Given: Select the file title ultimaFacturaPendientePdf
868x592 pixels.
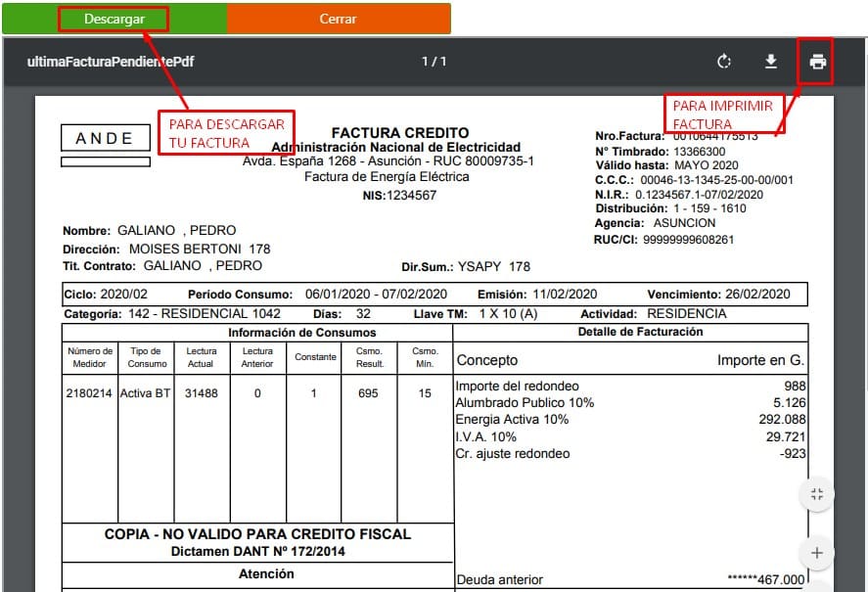Looking at the screenshot, I should pos(111,62).
